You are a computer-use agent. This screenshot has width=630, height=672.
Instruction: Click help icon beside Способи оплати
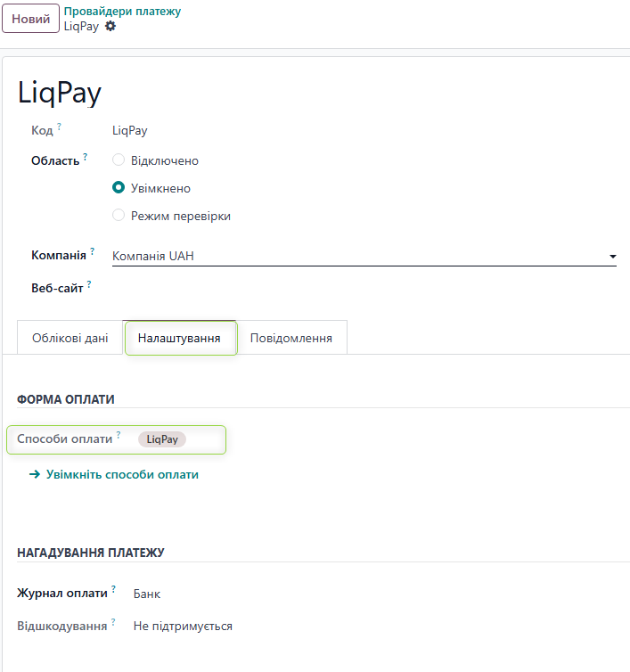tap(119, 436)
